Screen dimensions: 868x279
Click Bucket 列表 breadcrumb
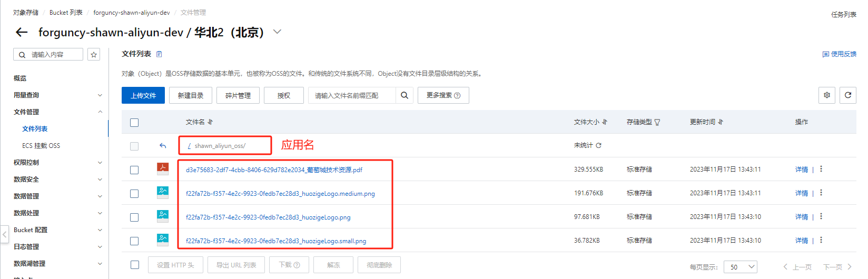pyautogui.click(x=66, y=13)
